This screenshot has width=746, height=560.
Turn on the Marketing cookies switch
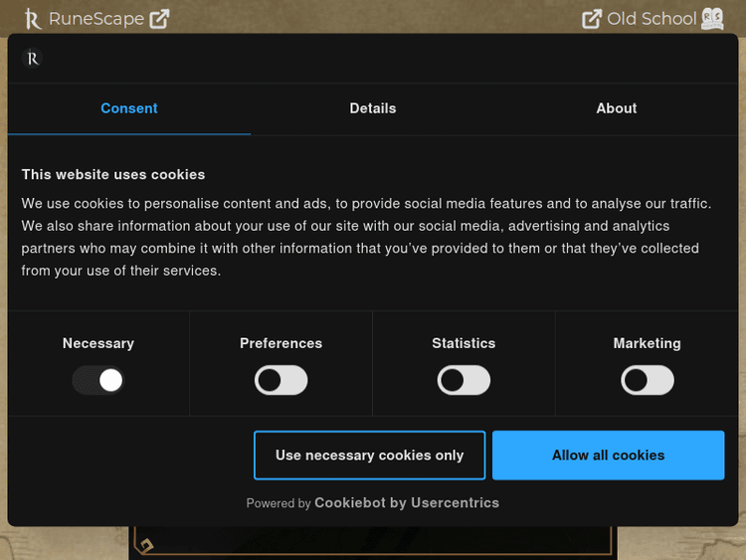[x=648, y=380]
